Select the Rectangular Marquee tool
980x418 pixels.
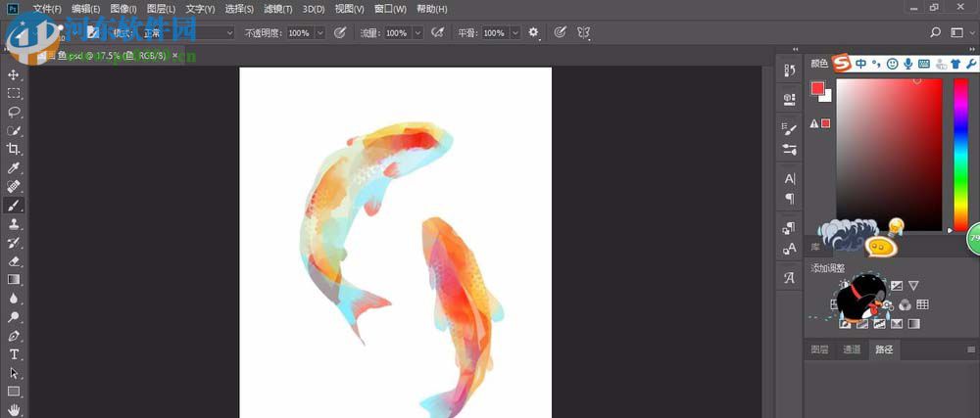pyautogui.click(x=14, y=93)
